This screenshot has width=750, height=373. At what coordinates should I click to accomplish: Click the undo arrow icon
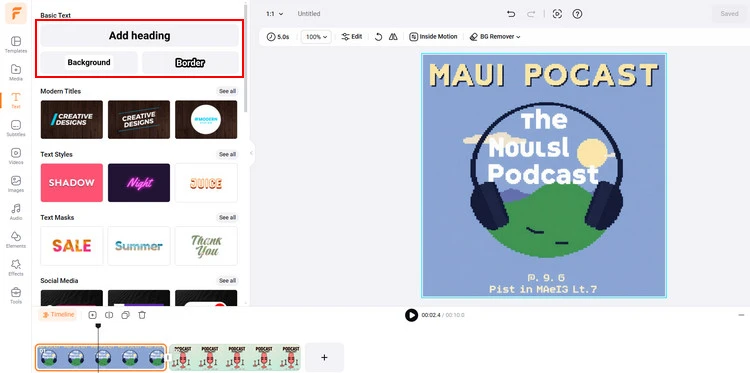tap(511, 14)
